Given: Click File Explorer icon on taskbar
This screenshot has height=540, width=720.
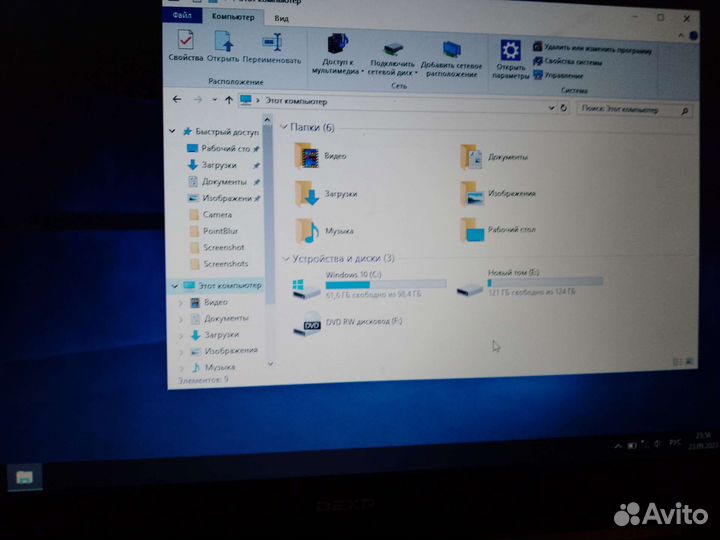Looking at the screenshot, I should 24,477.
